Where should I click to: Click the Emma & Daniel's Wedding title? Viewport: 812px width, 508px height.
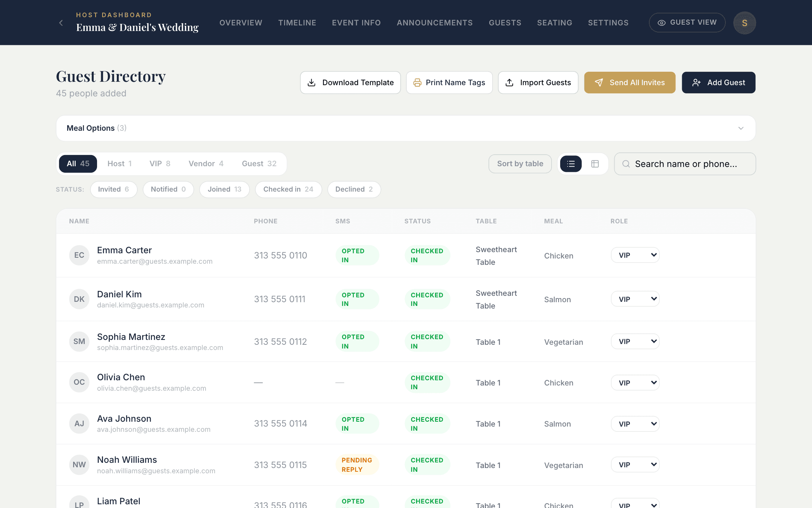(x=137, y=28)
